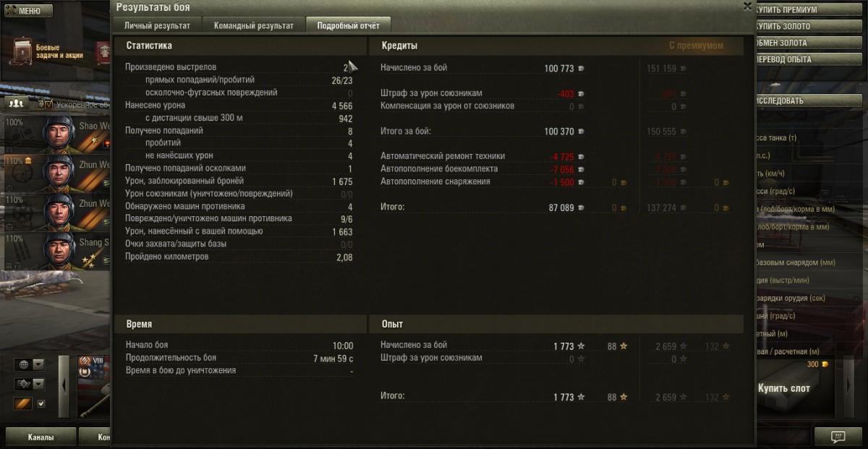This screenshot has width=868, height=449.
Task: Open the Боевые задачи и акции panel
Action: 49,51
